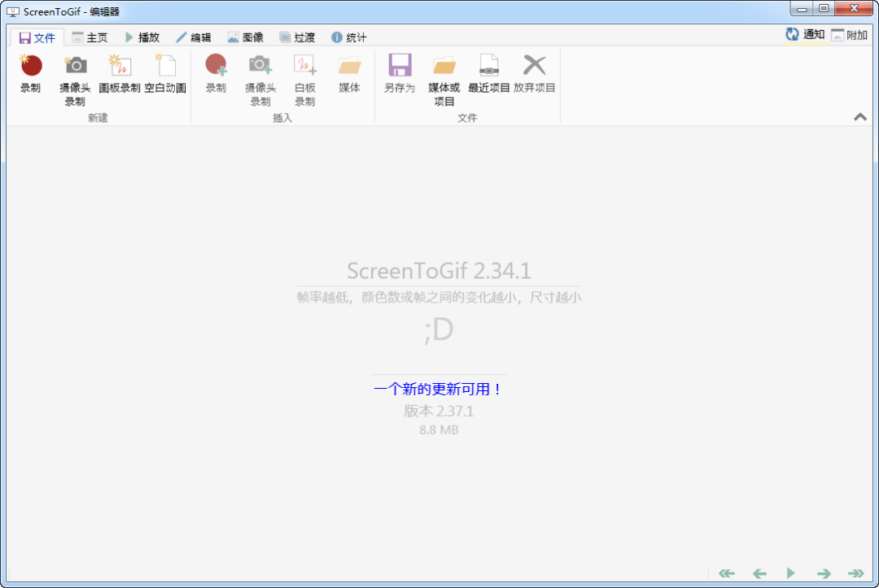Switch to the 主页 ribbon tab

[x=90, y=37]
